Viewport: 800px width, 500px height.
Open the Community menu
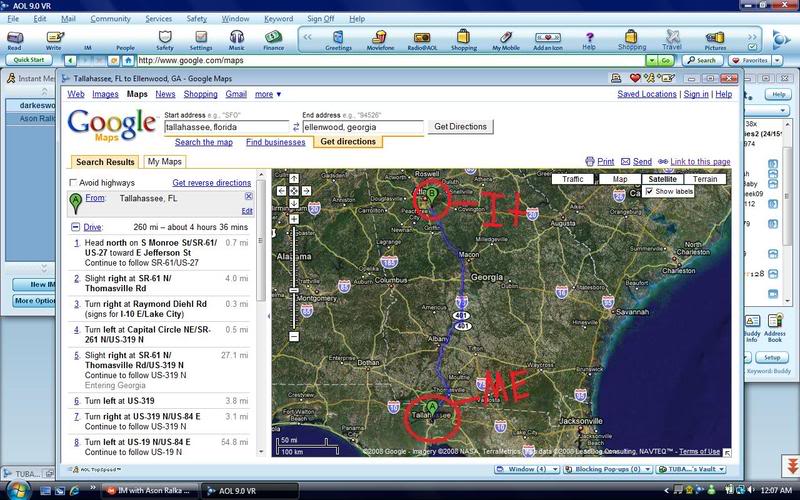111,18
